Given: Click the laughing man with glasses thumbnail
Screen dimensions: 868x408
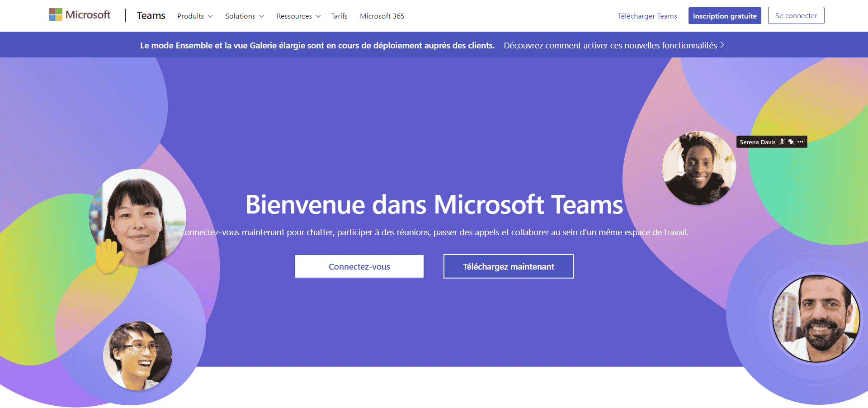Looking at the screenshot, I should 138,355.
